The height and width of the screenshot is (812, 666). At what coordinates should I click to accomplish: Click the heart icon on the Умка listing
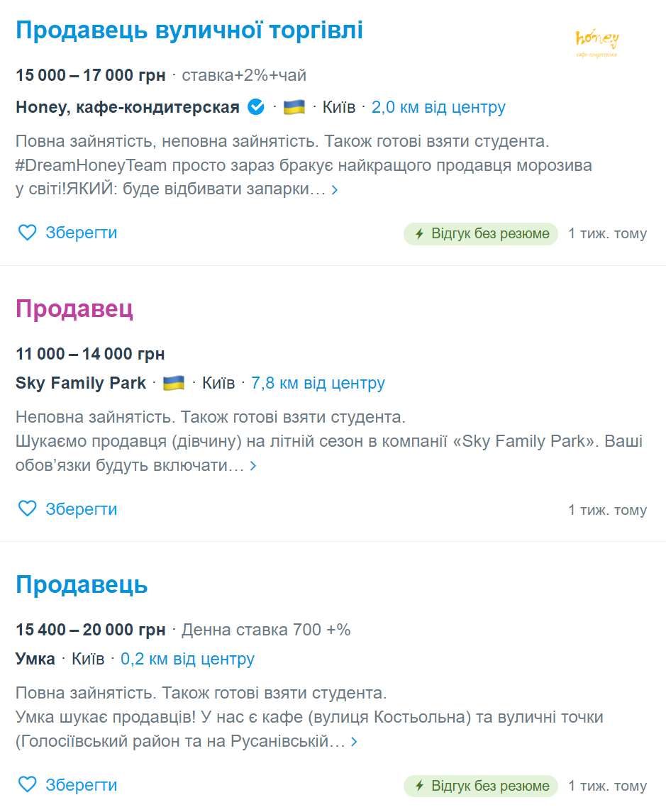(27, 785)
